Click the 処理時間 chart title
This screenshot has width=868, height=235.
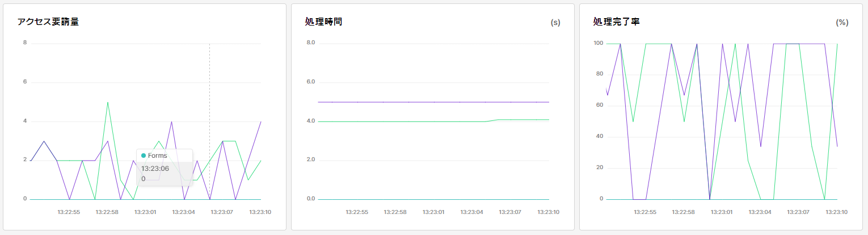pos(323,22)
